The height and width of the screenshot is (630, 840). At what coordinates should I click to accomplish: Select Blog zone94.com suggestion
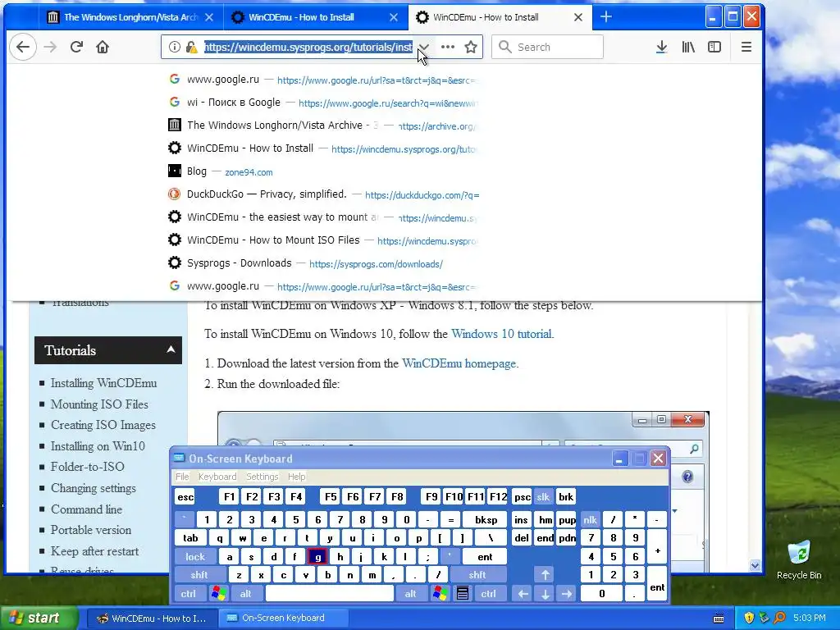point(322,171)
